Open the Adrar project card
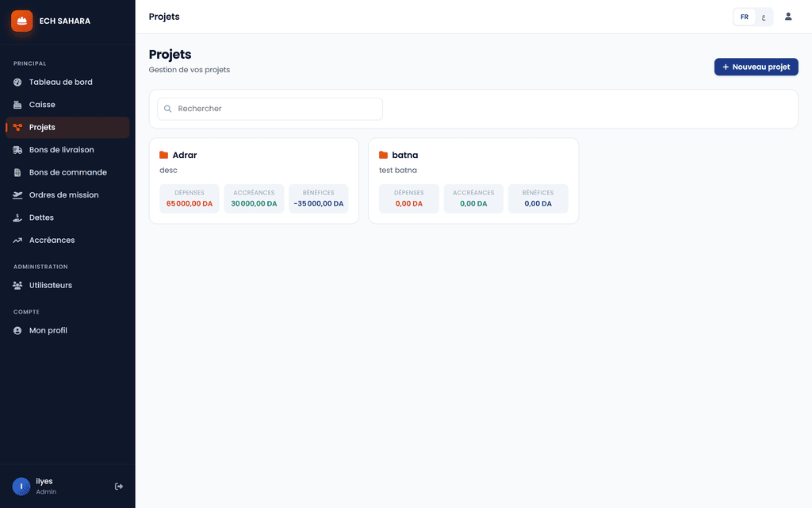Viewport: 812px width, 508px height. 254,181
